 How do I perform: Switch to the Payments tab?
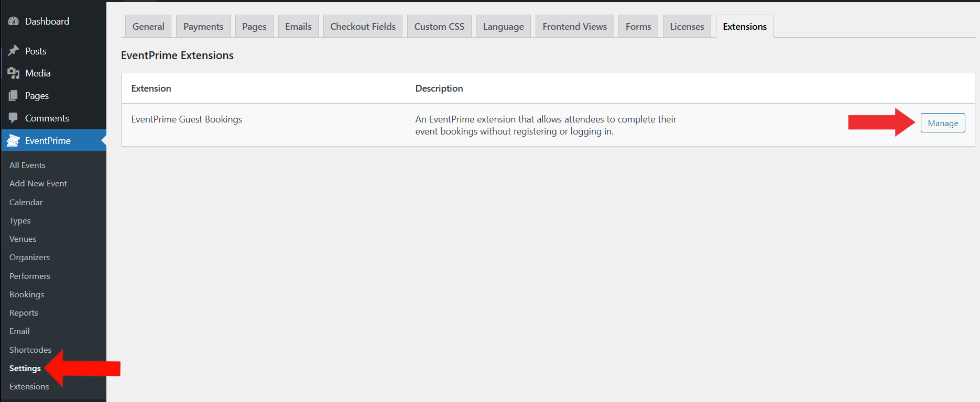tap(203, 27)
